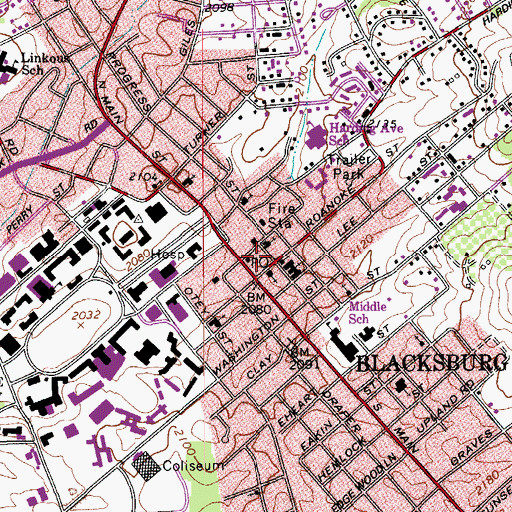The height and width of the screenshot is (512, 512).
Task: Select the UPLAND RD label
Action: click(446, 405)
